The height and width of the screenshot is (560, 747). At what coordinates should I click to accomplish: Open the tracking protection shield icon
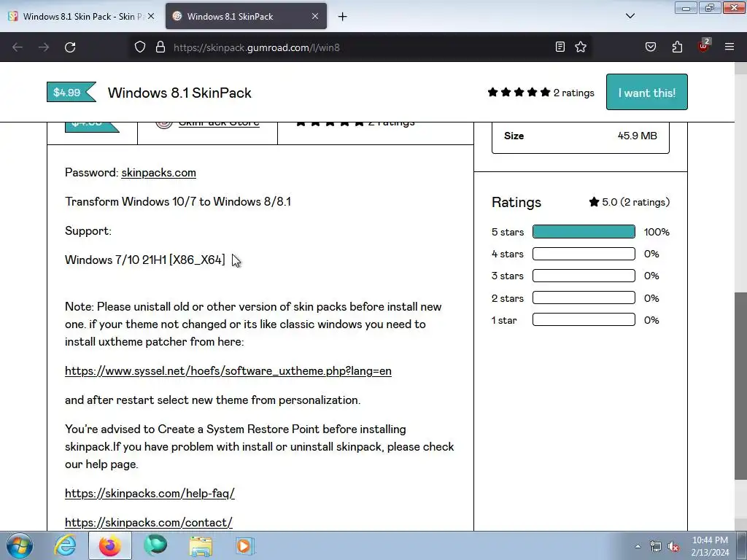coord(139,47)
